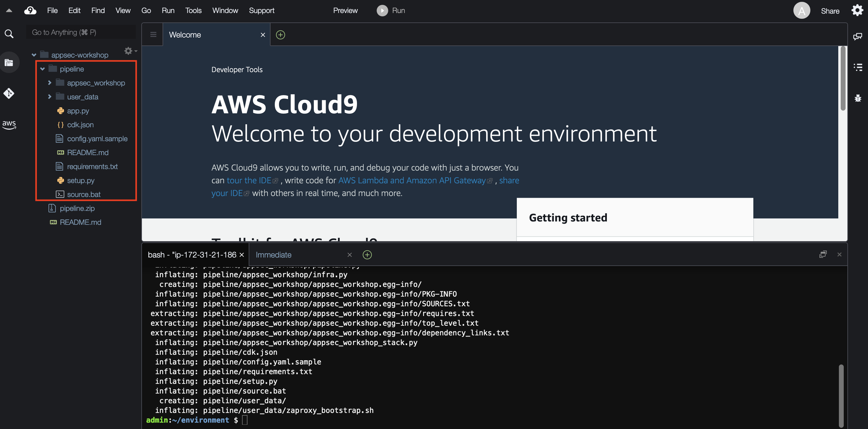Click the user avatar A
The image size is (868, 429).
click(x=802, y=11)
